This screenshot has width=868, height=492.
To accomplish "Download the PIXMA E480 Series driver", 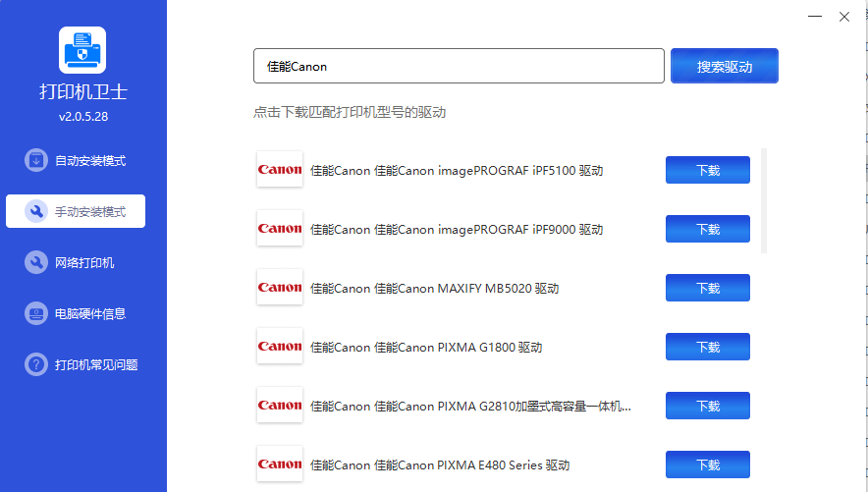I will point(707,465).
